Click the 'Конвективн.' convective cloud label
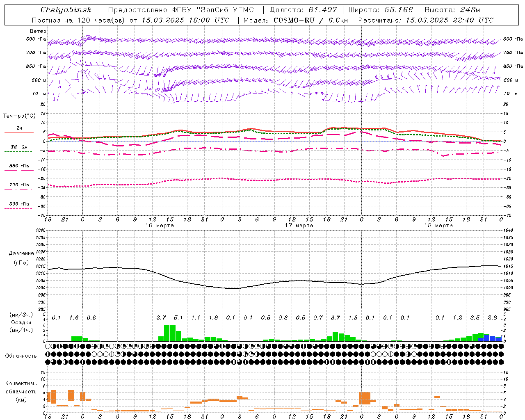Image resolution: width=525 pixels, height=420 pixels. 21,383
